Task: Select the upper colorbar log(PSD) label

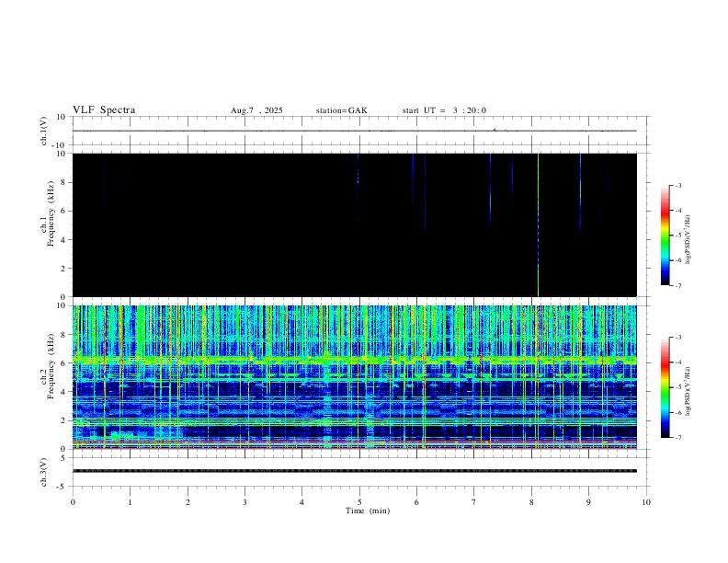Action: point(688,239)
